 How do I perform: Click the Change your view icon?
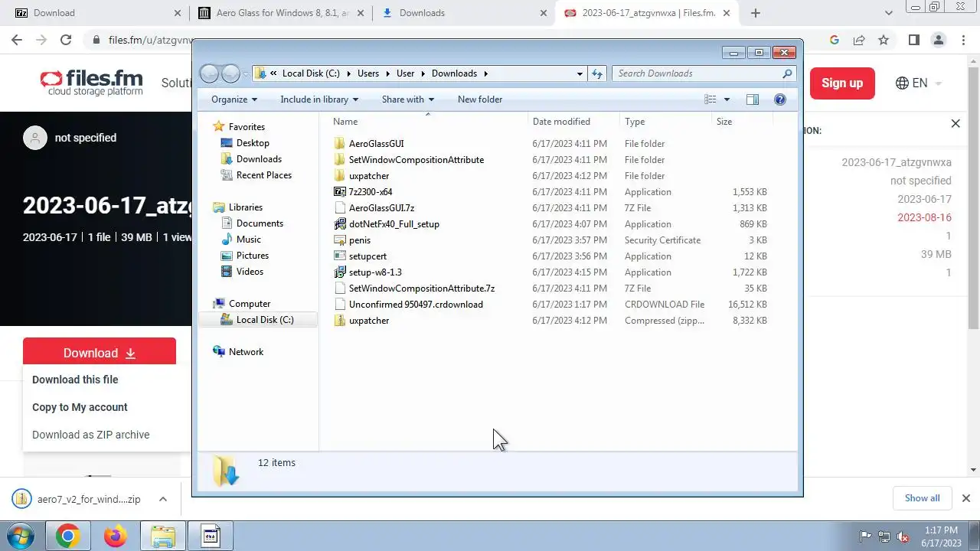710,99
